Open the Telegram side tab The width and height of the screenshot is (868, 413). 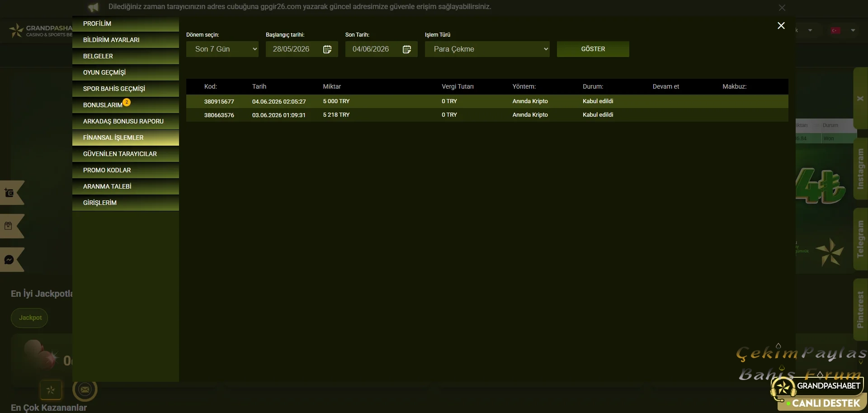pyautogui.click(x=860, y=239)
